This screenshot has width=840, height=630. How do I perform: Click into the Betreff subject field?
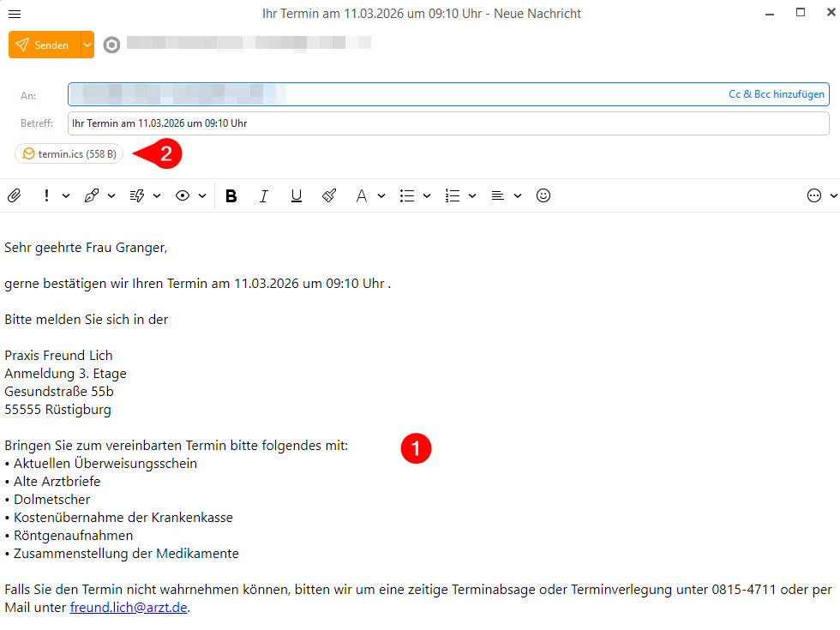446,123
